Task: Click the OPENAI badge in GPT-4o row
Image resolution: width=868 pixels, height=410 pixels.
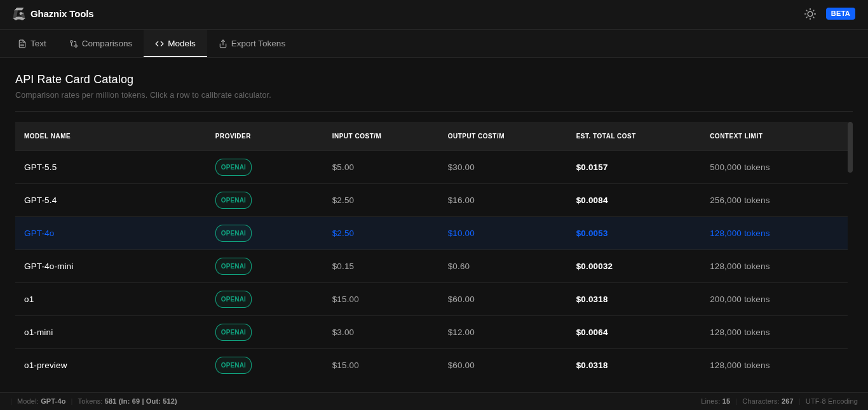Action: (233, 234)
